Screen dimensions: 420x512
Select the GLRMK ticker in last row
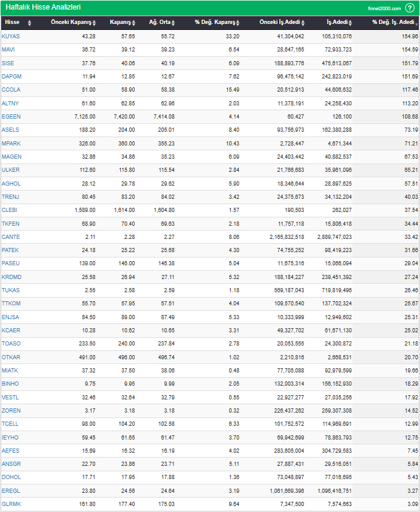pyautogui.click(x=11, y=504)
